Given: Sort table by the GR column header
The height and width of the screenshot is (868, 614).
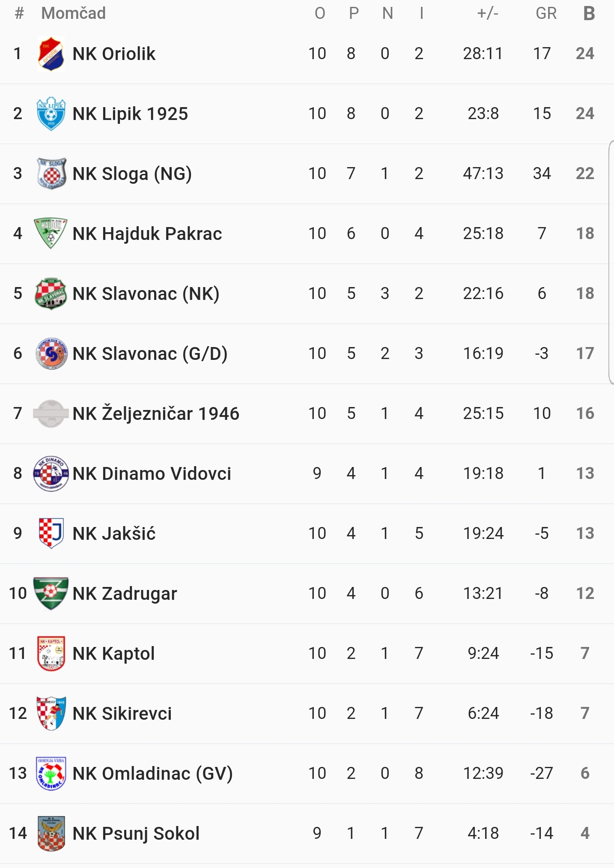Looking at the screenshot, I should point(546,14).
